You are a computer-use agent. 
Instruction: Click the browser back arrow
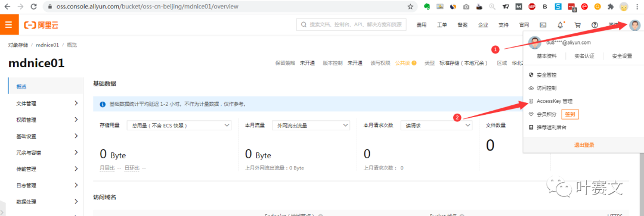(7, 7)
